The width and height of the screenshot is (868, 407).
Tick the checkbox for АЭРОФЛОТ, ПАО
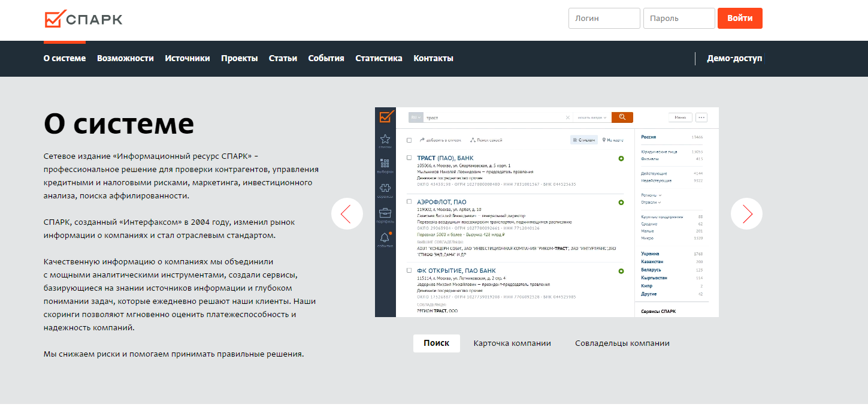[409, 201]
